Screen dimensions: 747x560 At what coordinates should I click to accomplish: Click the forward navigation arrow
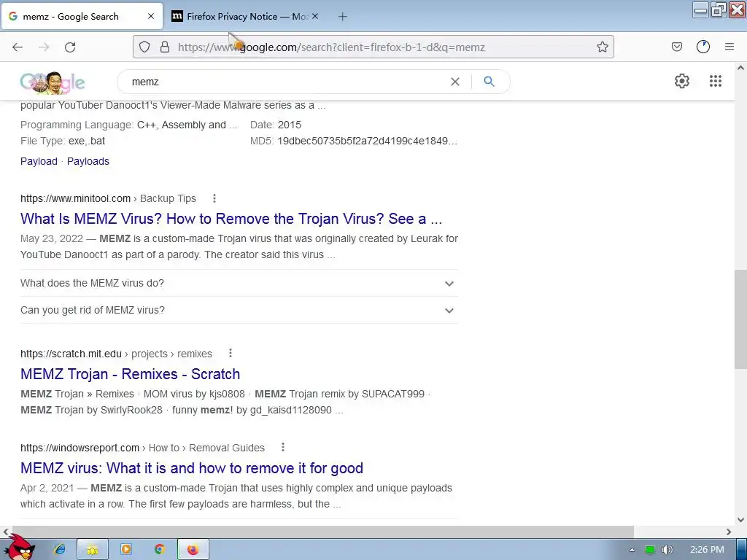pyautogui.click(x=44, y=47)
